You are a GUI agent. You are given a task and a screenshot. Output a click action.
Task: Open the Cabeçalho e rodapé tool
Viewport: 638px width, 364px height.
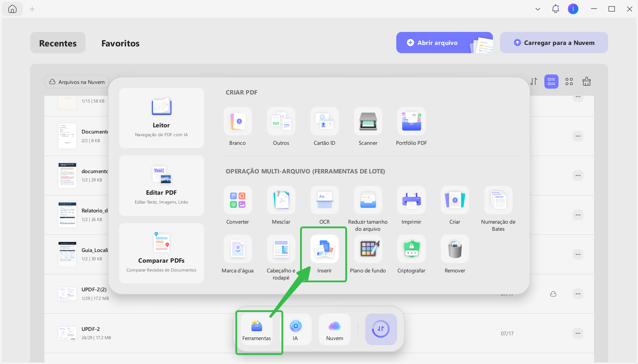tap(281, 249)
